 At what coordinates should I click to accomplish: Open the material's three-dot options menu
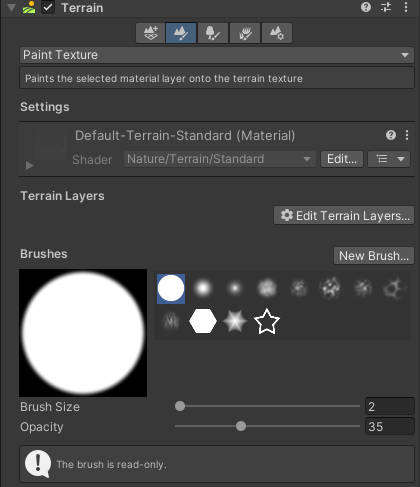(x=407, y=135)
